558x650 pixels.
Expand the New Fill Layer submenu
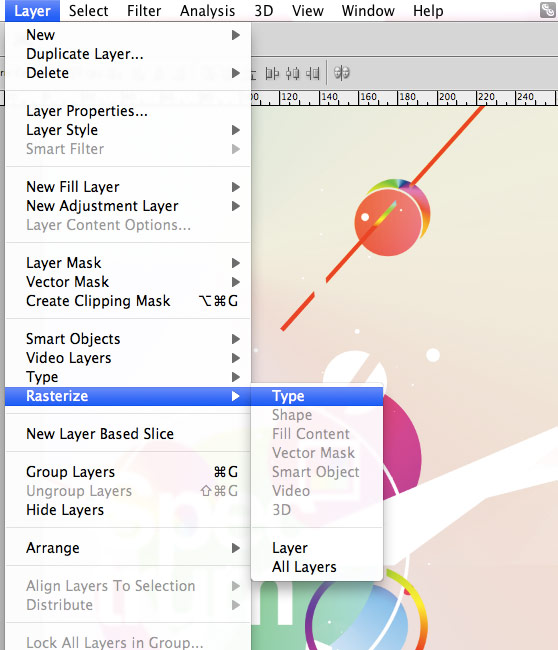[128, 187]
